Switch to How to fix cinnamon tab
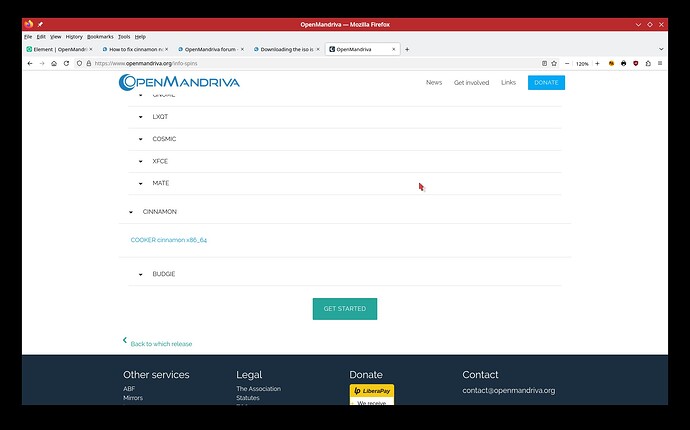Screen dimensions: 690x430 [135, 49]
